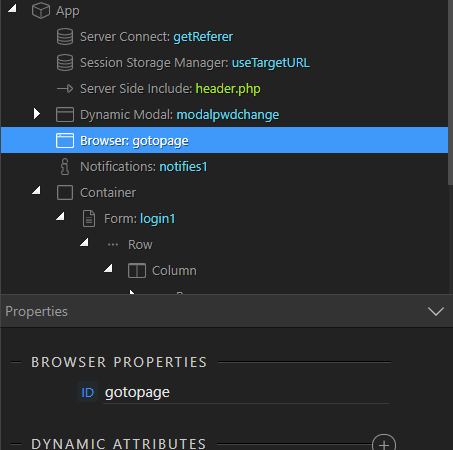Click the Server Connect getReferer database icon
Image resolution: width=453 pixels, height=450 pixels.
[x=65, y=37]
